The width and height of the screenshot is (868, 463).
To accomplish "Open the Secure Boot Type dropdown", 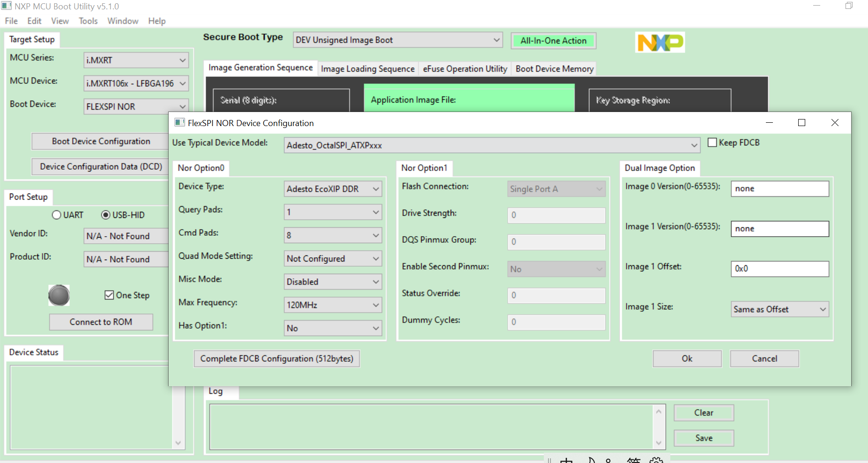I will coord(496,40).
